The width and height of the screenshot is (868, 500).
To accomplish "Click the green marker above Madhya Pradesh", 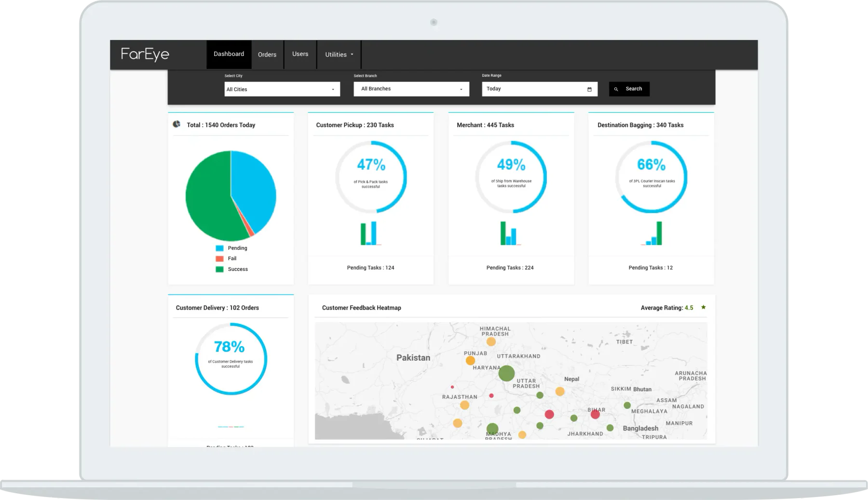I will tap(492, 429).
